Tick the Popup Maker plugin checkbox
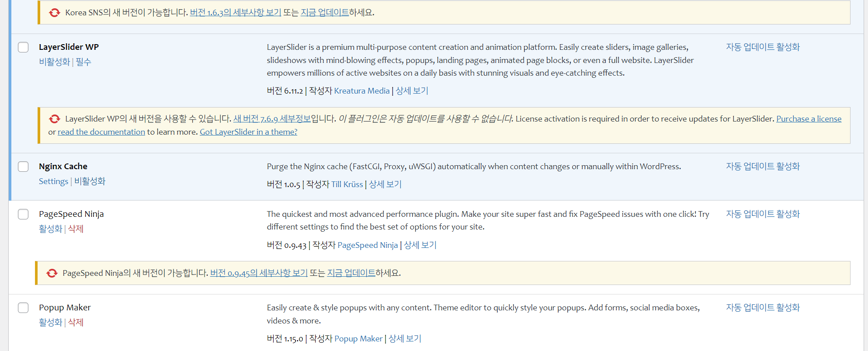 click(23, 308)
